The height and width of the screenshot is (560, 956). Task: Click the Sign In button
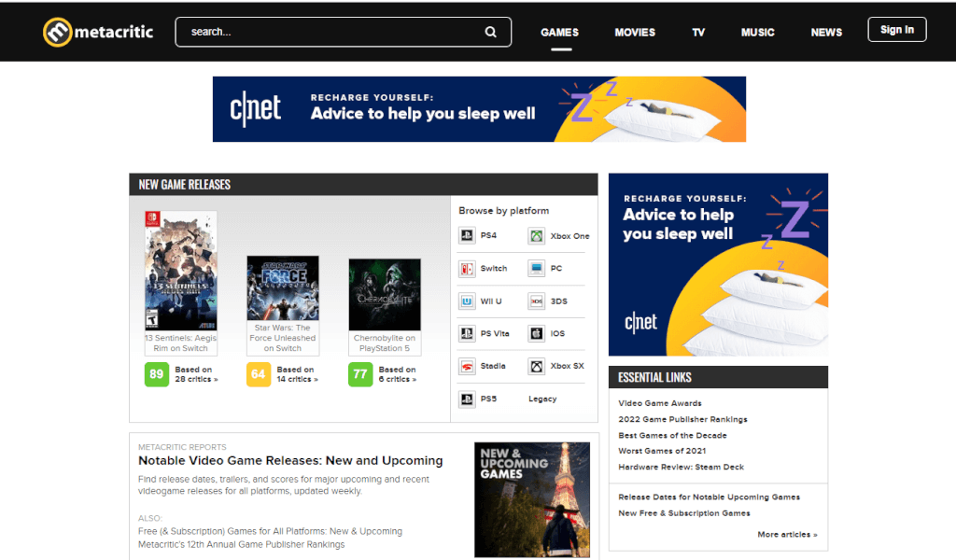[x=897, y=30]
